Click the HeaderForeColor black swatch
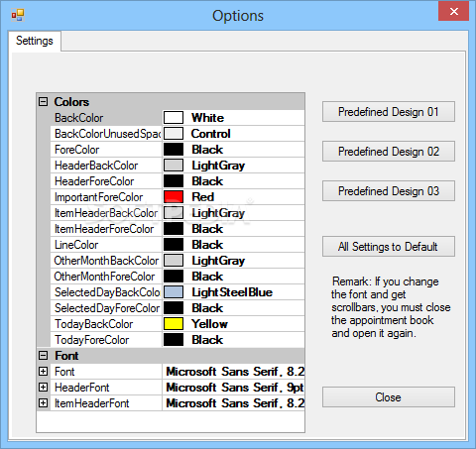476x449 pixels. point(174,181)
